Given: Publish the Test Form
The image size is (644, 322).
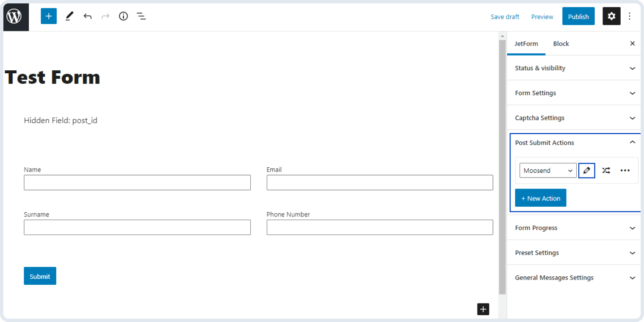Looking at the screenshot, I should (x=578, y=16).
